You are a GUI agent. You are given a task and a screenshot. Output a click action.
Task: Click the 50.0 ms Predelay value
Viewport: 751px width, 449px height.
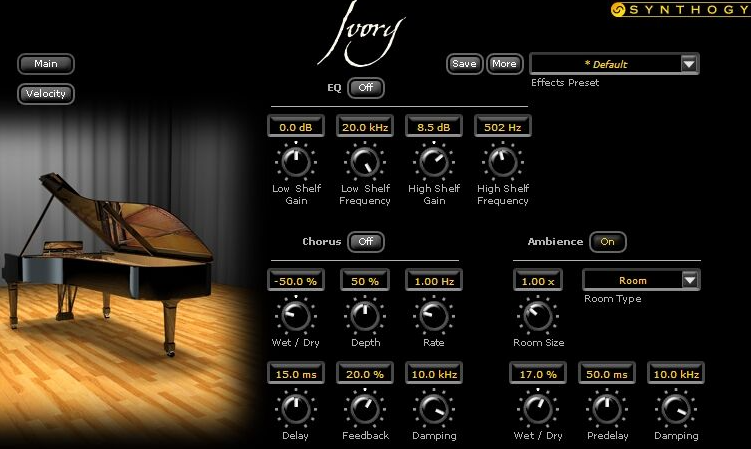click(607, 374)
